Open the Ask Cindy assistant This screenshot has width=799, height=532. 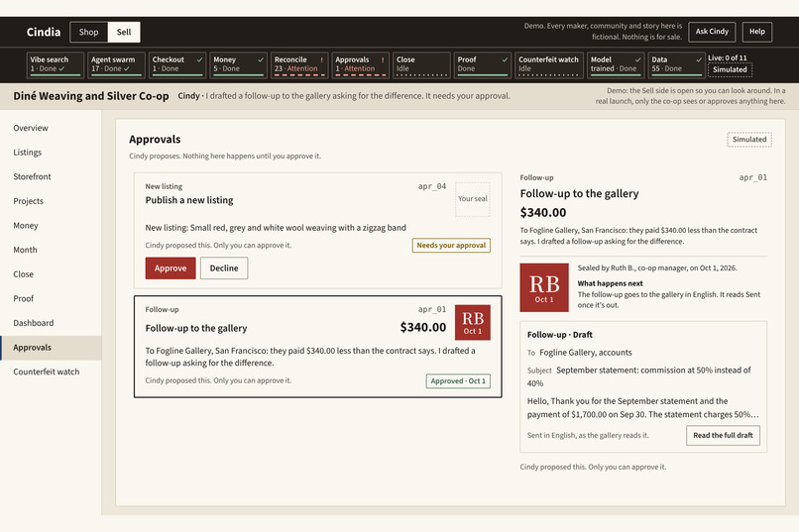pyautogui.click(x=712, y=32)
